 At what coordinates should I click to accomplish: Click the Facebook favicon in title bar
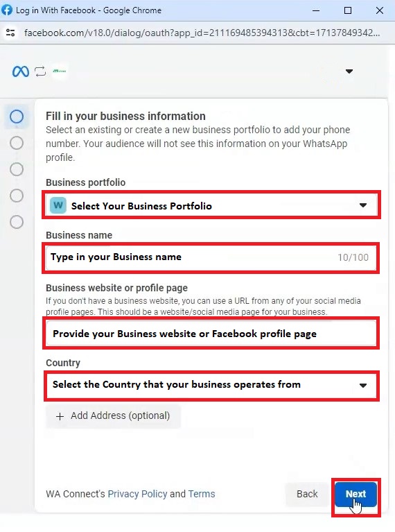tap(7, 10)
